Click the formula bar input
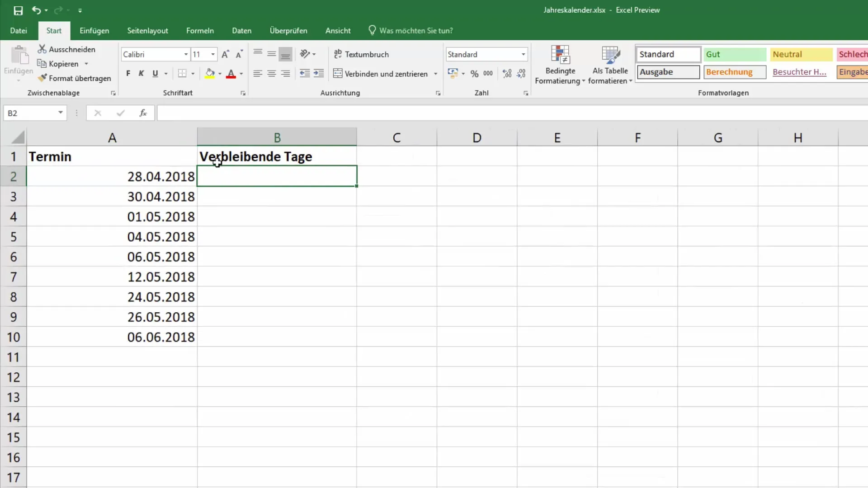868x488 pixels. click(x=512, y=113)
